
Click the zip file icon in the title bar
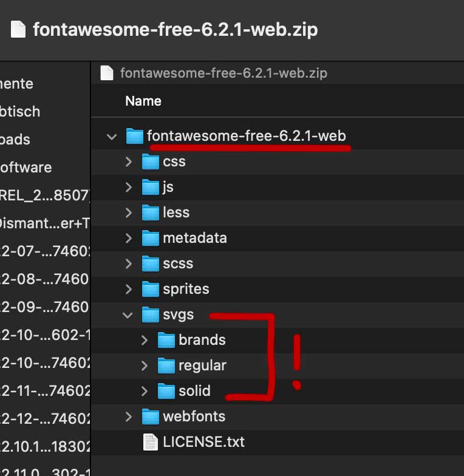[x=18, y=29]
